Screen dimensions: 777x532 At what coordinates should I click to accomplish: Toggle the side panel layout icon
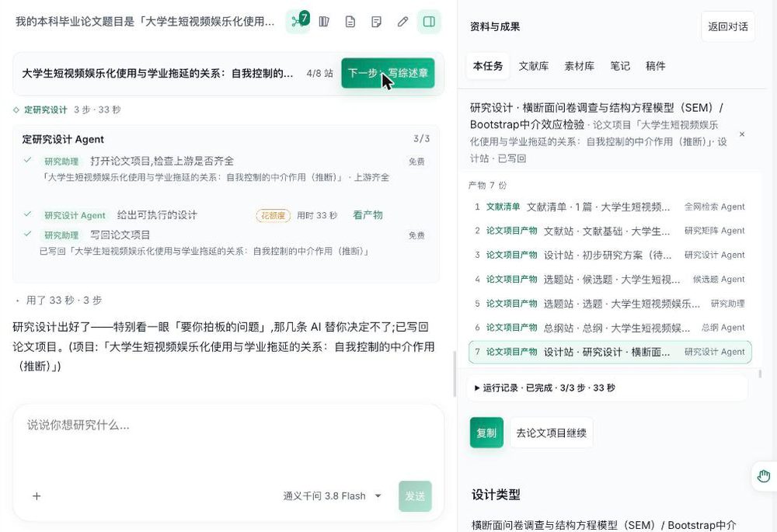pos(429,22)
